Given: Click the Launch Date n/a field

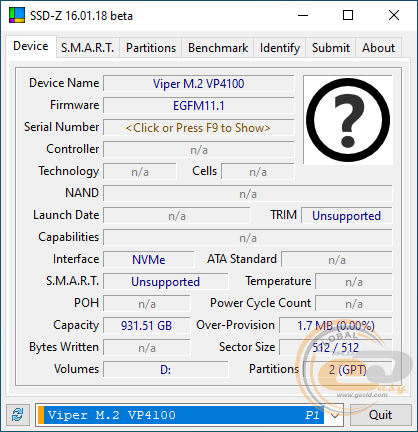Looking at the screenshot, I should coord(177,216).
